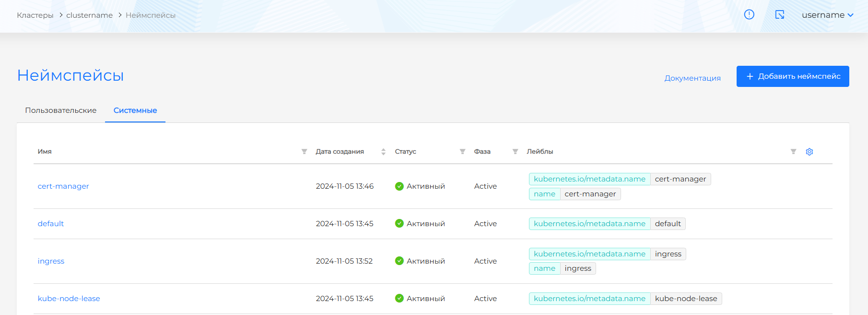Open the Документация link

[x=692, y=78]
